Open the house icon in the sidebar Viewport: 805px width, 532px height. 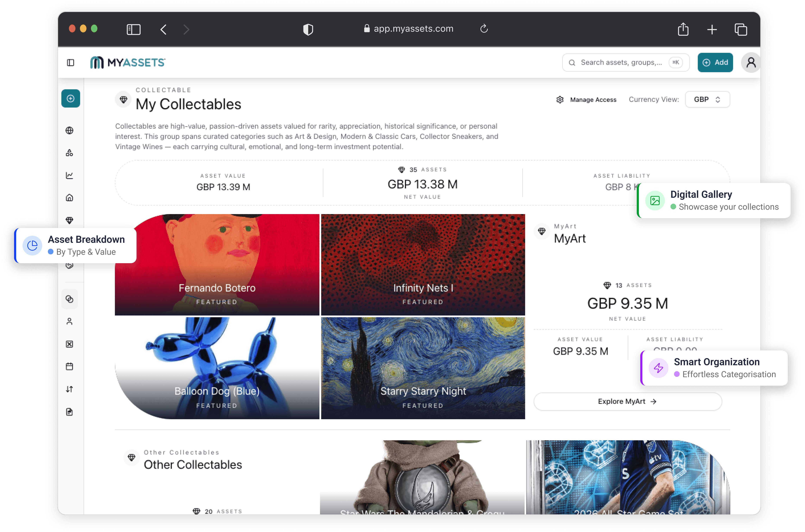point(69,198)
